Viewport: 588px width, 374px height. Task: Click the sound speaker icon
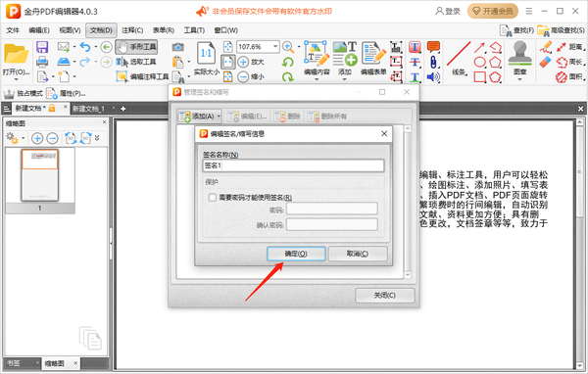pos(433,76)
